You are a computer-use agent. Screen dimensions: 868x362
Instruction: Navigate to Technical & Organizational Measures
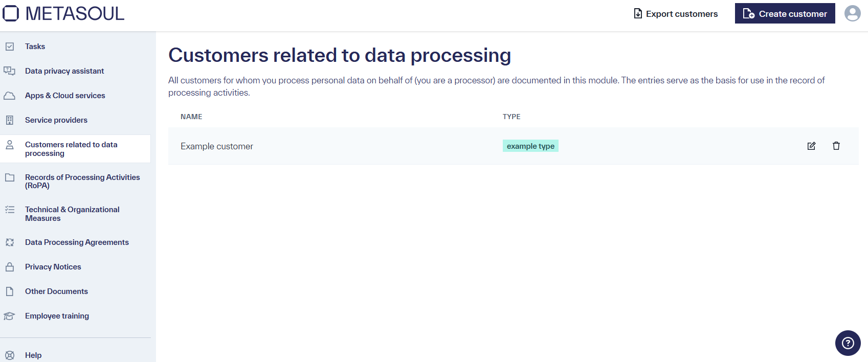tap(72, 214)
